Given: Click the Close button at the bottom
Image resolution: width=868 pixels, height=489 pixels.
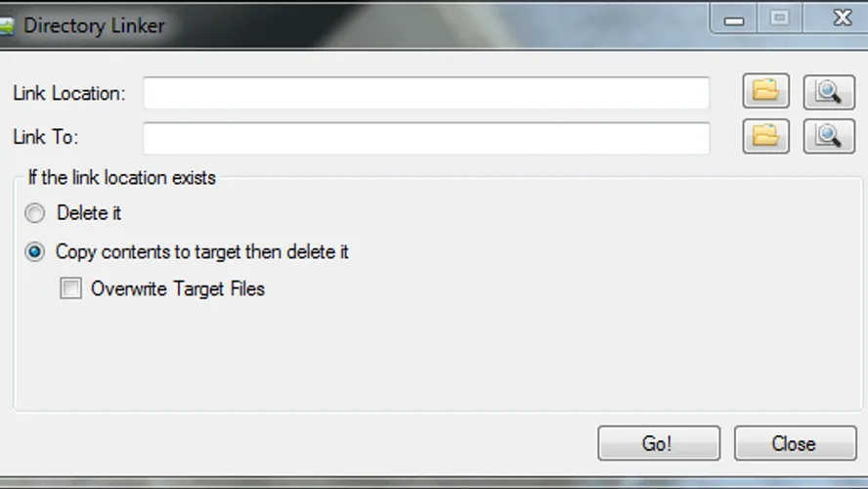Looking at the screenshot, I should 795,443.
